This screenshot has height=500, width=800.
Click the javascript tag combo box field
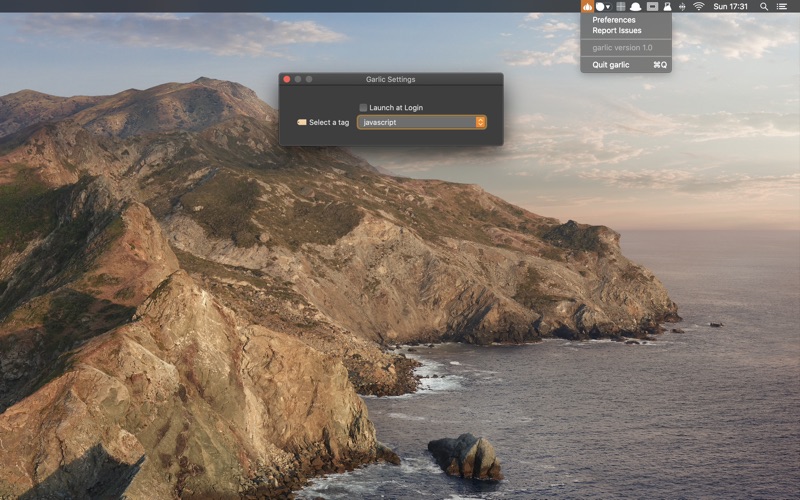click(x=415, y=122)
